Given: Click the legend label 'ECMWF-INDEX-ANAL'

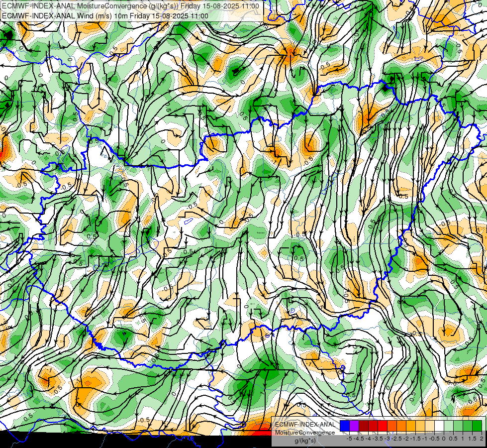Looking at the screenshot, I should [x=305, y=425].
